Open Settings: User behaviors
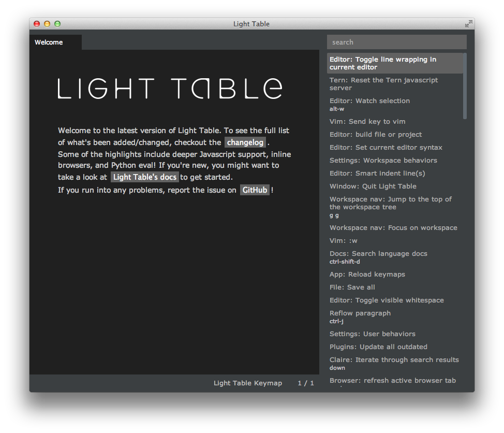 (x=372, y=334)
